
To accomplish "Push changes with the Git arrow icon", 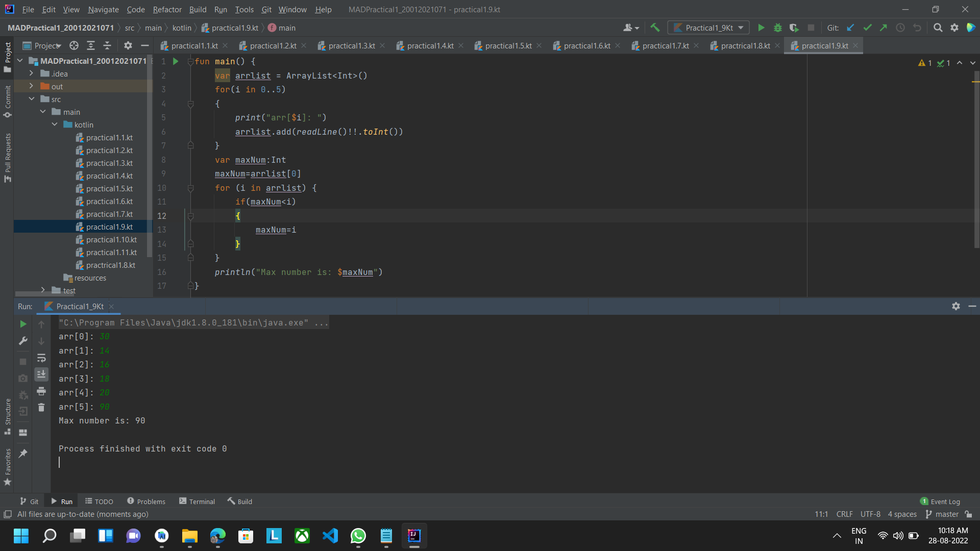I will [884, 28].
